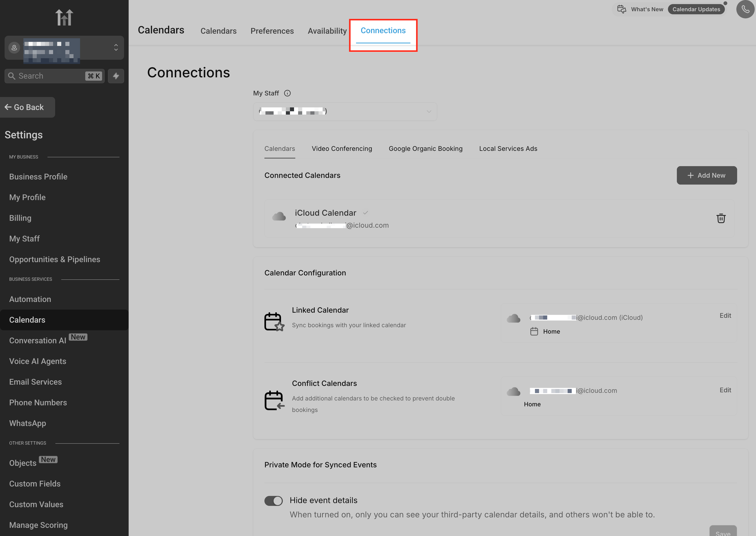Toggle Hide event details switch
756x536 pixels.
273,501
